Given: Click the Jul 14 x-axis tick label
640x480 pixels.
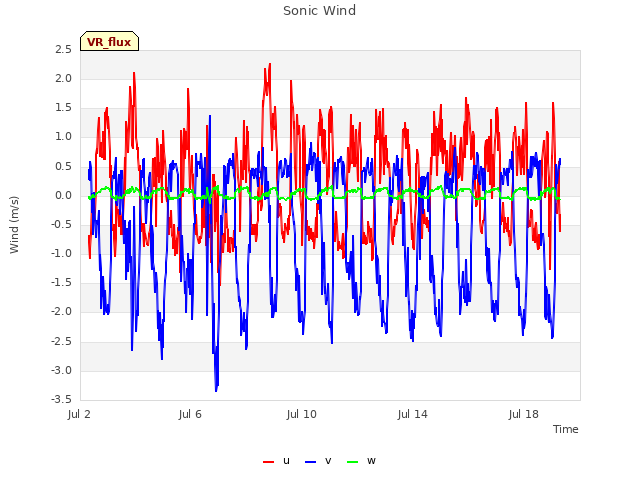Looking at the screenshot, I should 413,414.
